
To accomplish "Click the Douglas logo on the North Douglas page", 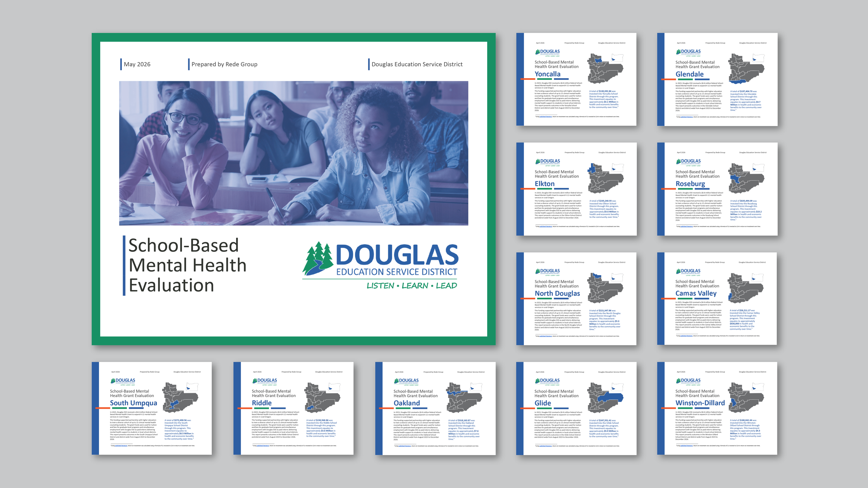I will [548, 272].
